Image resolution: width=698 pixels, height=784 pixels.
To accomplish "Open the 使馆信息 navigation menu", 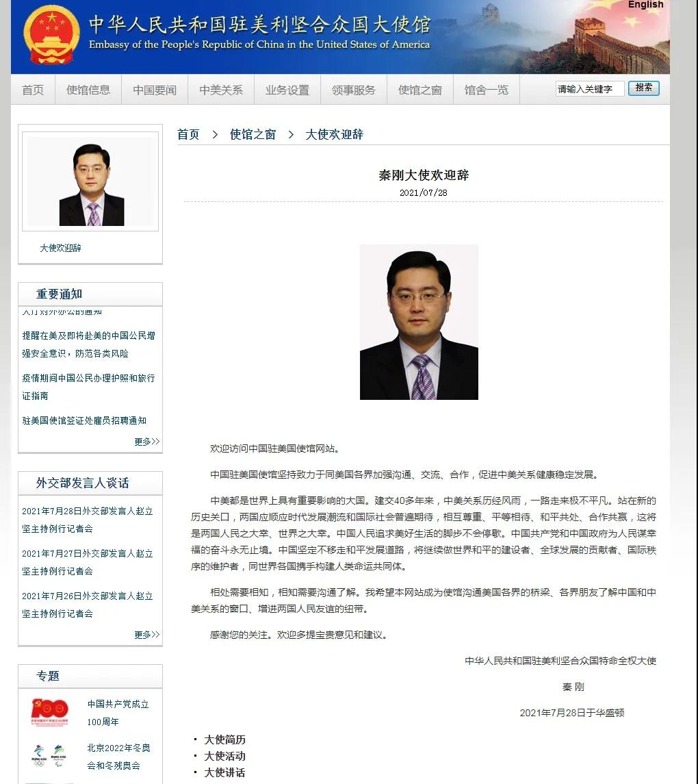I will click(88, 90).
